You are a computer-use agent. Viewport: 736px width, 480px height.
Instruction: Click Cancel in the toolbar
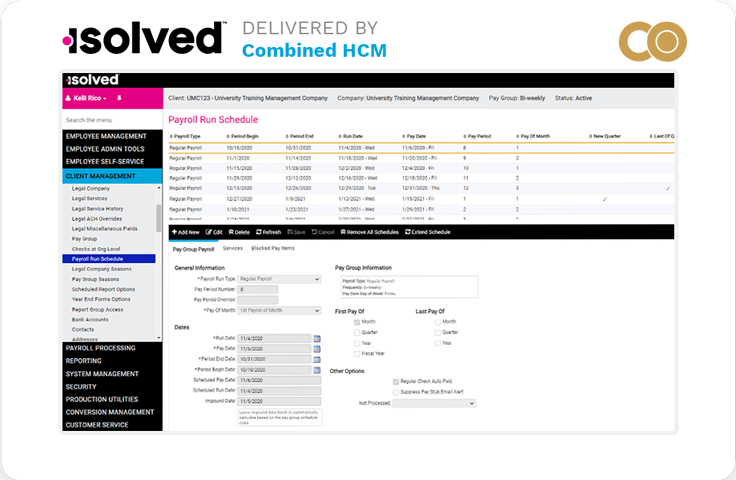point(323,232)
